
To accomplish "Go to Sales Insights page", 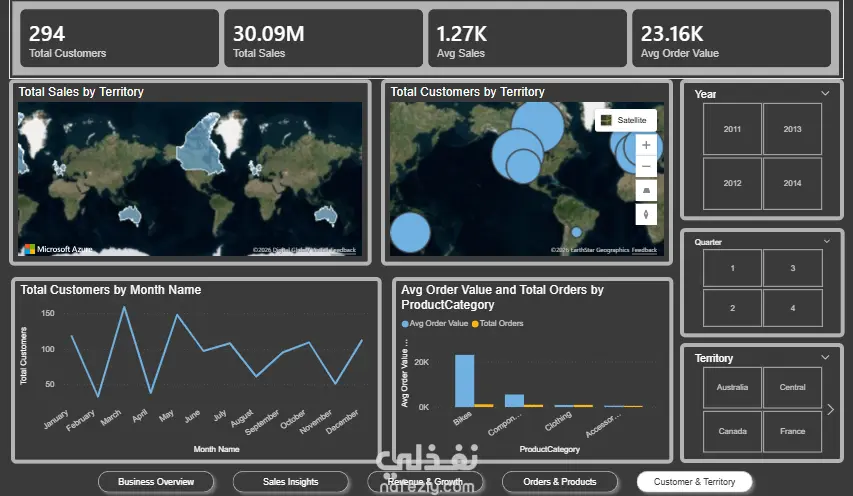I will point(290,482).
